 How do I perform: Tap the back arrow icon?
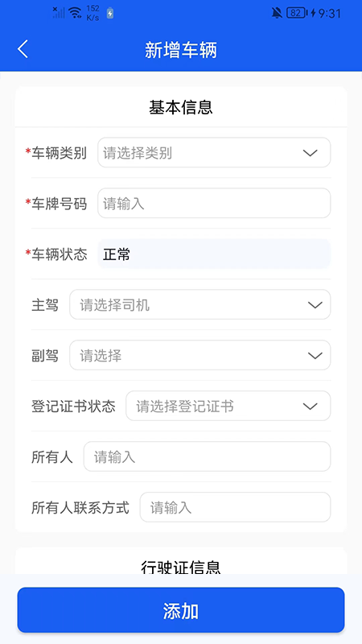(x=23, y=49)
